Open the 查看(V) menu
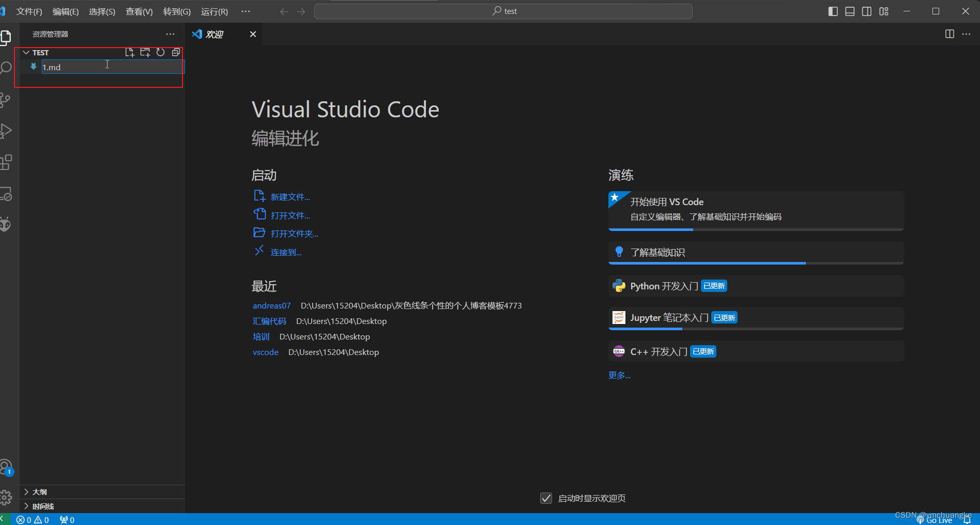The image size is (980, 525). point(139,11)
